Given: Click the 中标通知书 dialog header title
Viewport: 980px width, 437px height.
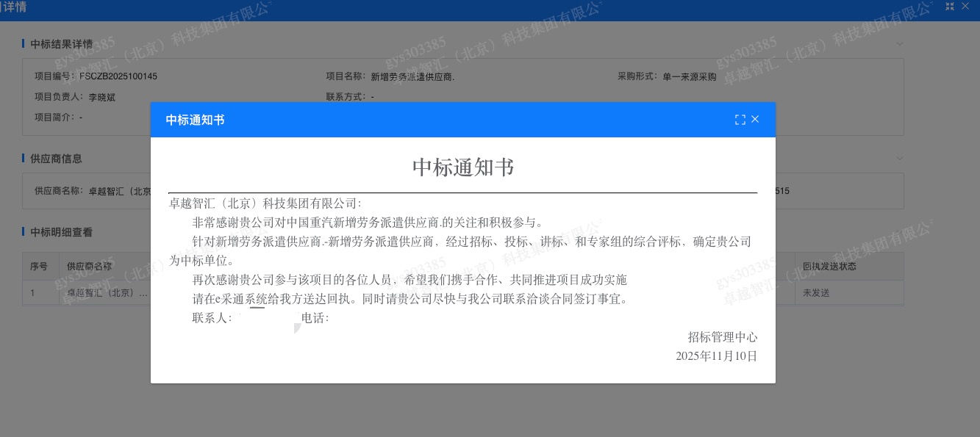Looking at the screenshot, I should [x=195, y=120].
